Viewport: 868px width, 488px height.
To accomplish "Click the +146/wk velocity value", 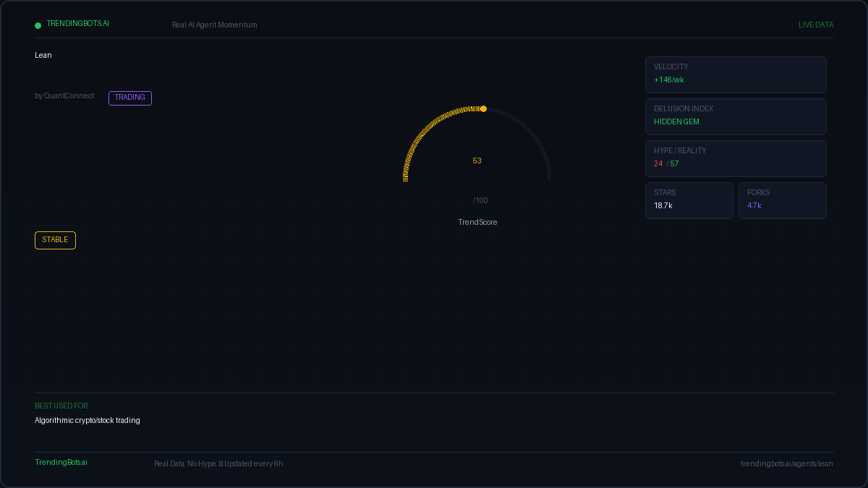I will click(669, 80).
